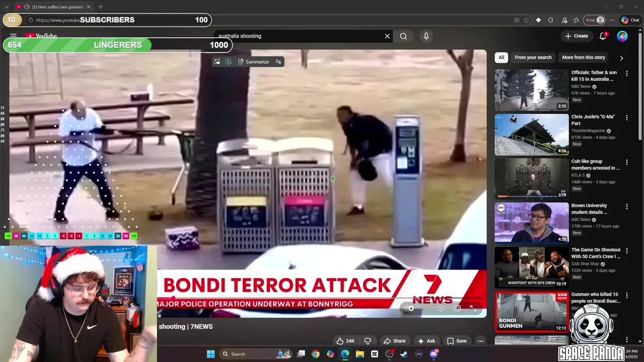Click the Bondi Gunmen video thumbnail

click(531, 312)
